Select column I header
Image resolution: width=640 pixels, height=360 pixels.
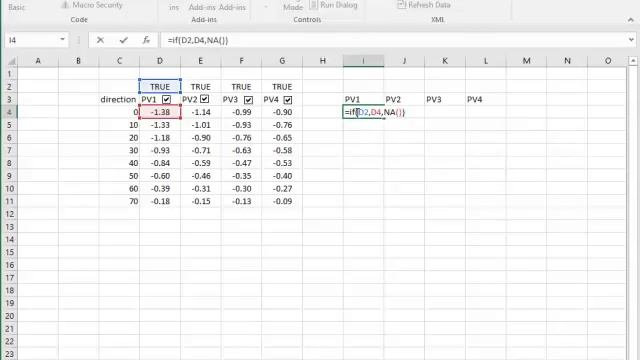[x=363, y=61]
